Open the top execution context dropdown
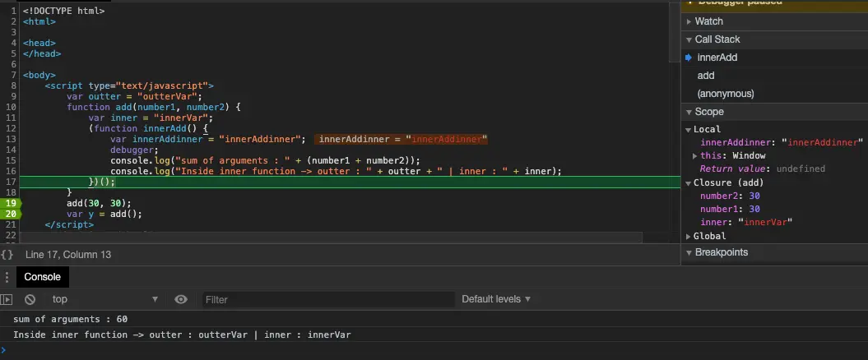Screen dimensions: 868x360 105,299
